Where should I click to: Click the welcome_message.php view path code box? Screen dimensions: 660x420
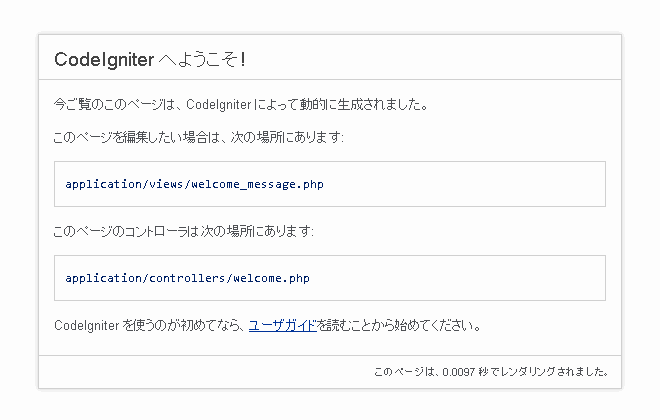[x=330, y=184]
